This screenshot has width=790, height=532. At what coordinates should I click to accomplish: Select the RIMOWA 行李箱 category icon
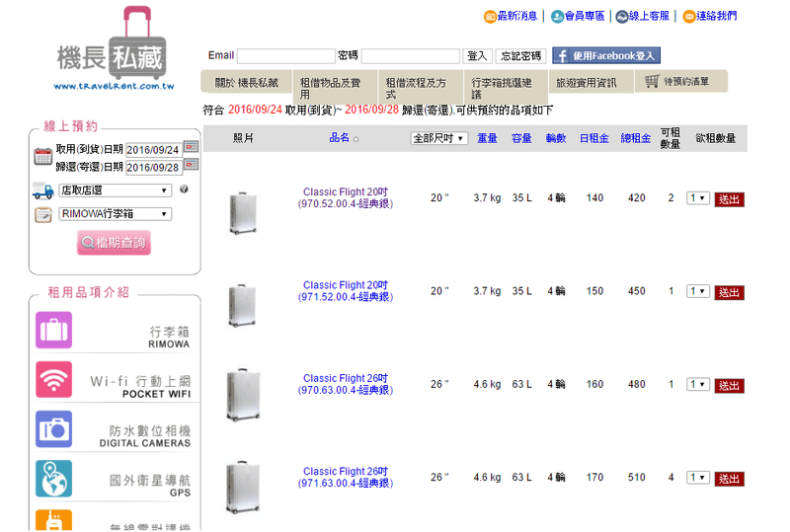(x=54, y=330)
